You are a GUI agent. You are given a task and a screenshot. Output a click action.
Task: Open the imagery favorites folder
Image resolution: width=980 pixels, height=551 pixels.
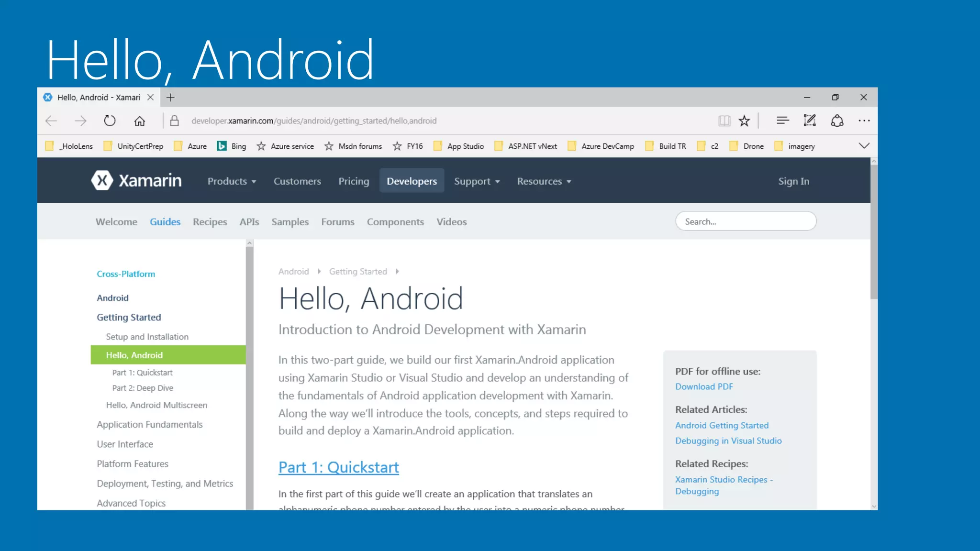[795, 146]
